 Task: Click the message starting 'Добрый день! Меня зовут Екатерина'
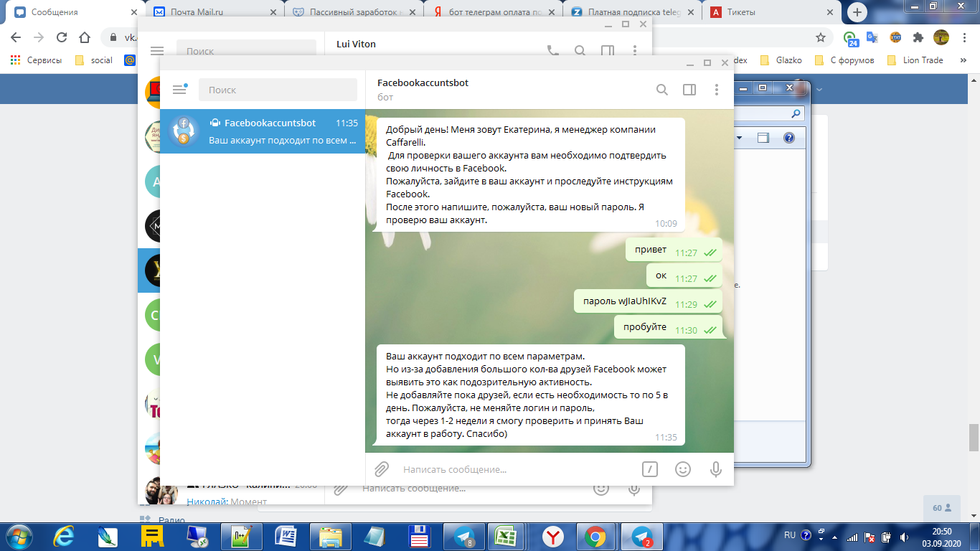pyautogui.click(x=531, y=175)
